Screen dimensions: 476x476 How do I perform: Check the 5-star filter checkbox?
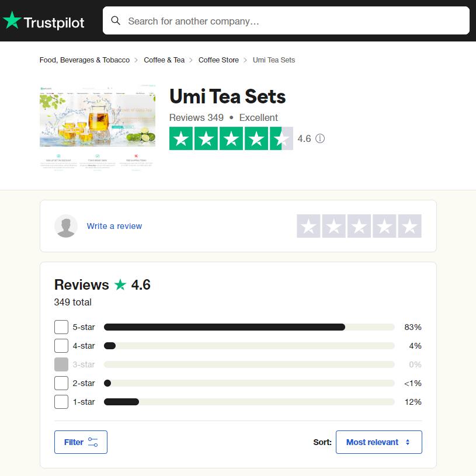pos(61,327)
